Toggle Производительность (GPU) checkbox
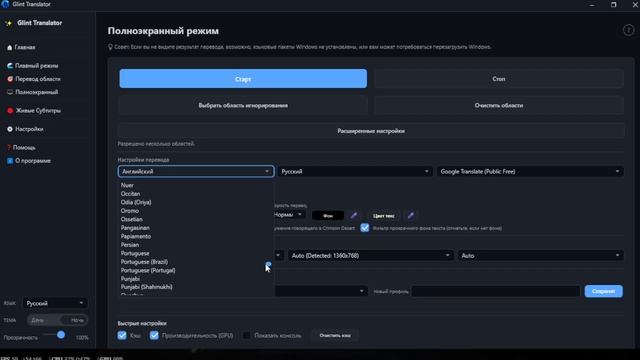Viewport: 640px width, 360px height. [x=154, y=336]
